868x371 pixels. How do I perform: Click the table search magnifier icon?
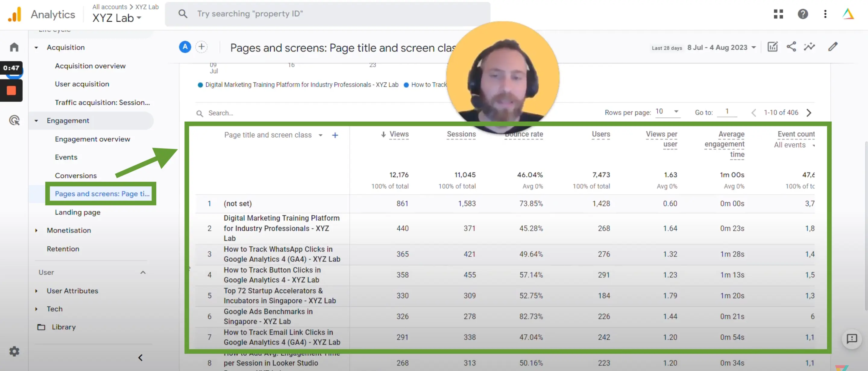coord(200,114)
